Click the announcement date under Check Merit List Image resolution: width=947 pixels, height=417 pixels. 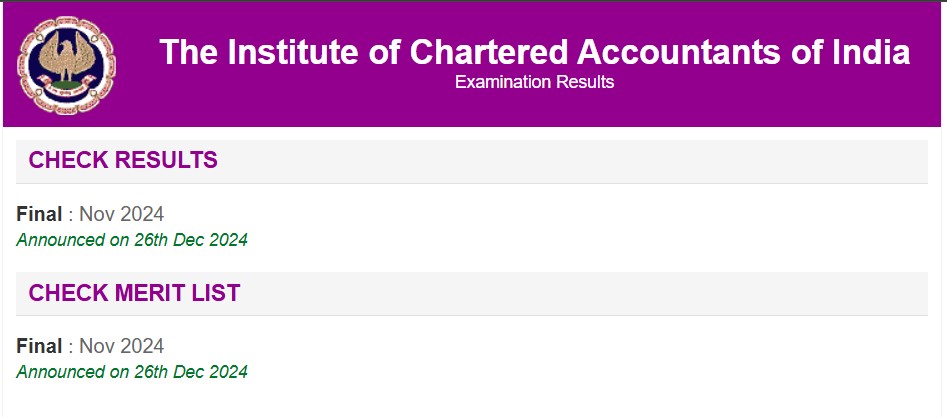coord(132,372)
